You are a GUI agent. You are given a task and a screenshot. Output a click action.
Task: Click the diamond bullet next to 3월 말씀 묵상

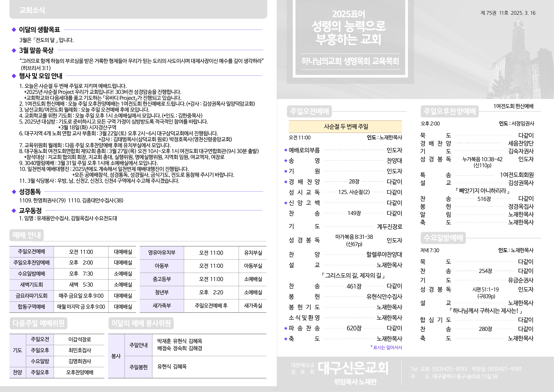(14, 50)
